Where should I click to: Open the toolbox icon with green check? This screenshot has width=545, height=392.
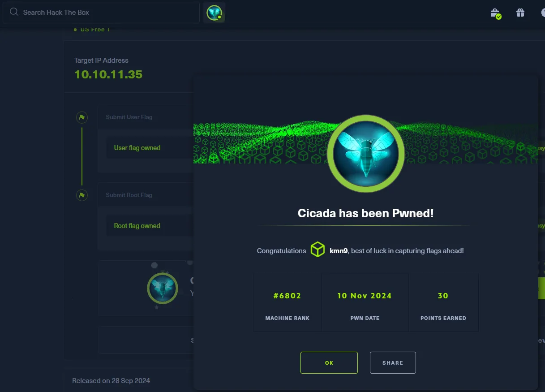click(x=495, y=13)
